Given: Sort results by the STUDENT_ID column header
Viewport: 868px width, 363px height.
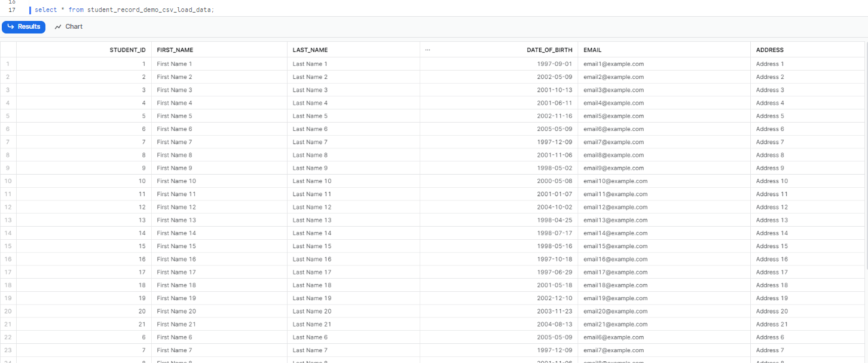Looking at the screenshot, I should pos(128,50).
